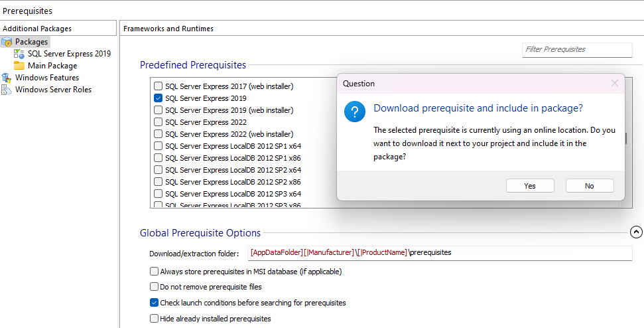Click the prerequisites list scrollbar thumb
The image size is (644, 328).
pos(626,139)
